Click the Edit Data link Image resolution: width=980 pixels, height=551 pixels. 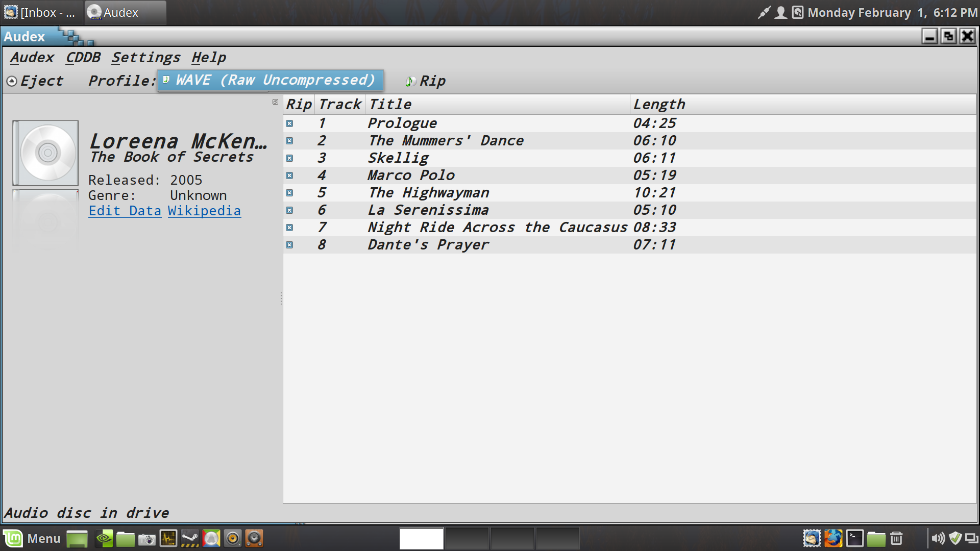pos(125,211)
